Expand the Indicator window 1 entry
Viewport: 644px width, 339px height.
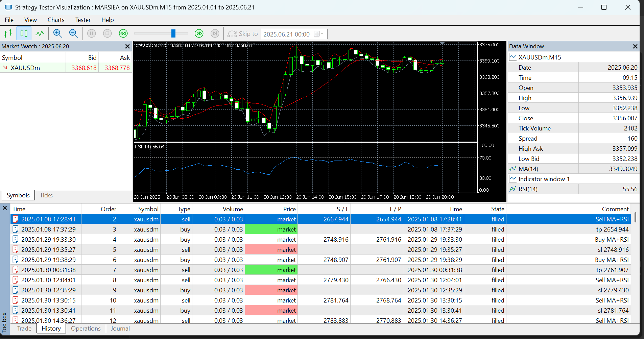(x=513, y=179)
